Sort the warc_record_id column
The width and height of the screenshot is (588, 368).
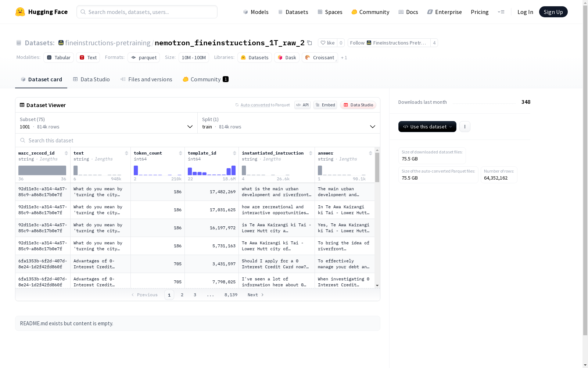[x=66, y=153]
